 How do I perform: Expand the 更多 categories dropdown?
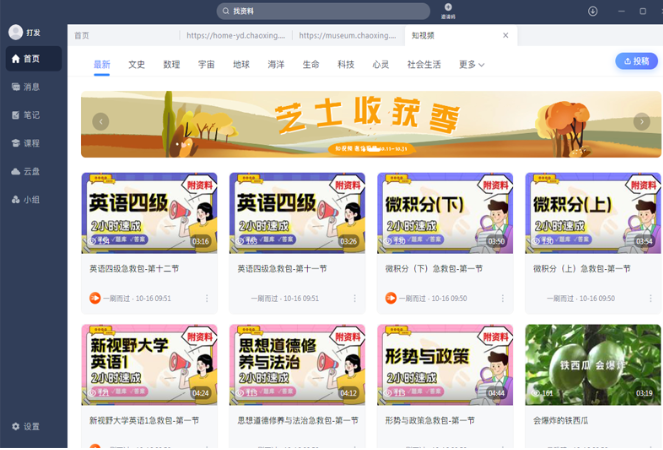click(x=471, y=65)
